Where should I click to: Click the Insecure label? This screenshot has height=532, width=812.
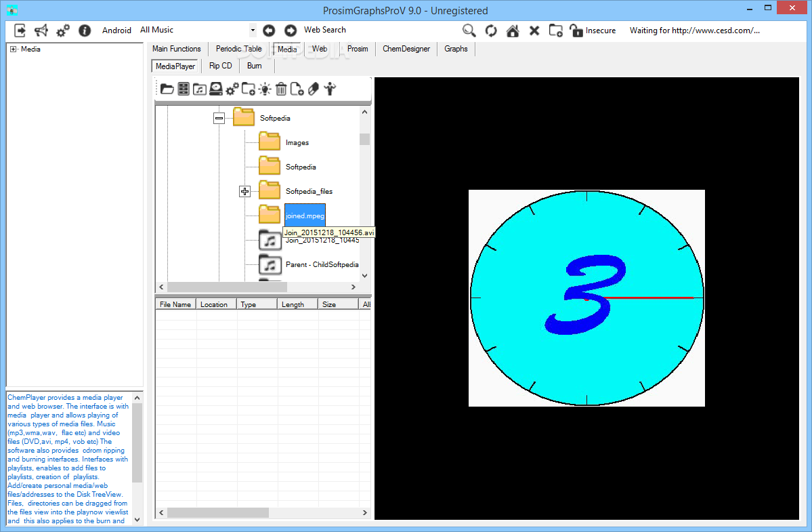point(600,30)
